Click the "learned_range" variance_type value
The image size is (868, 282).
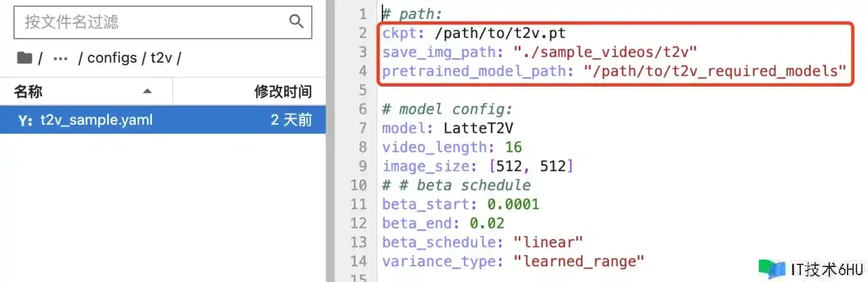point(578,261)
